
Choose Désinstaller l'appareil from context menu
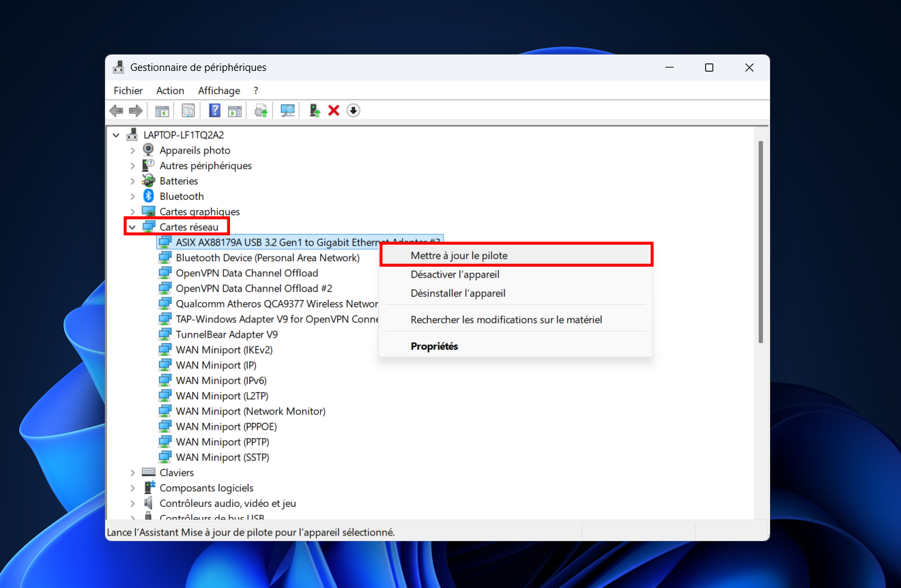[x=516, y=293]
